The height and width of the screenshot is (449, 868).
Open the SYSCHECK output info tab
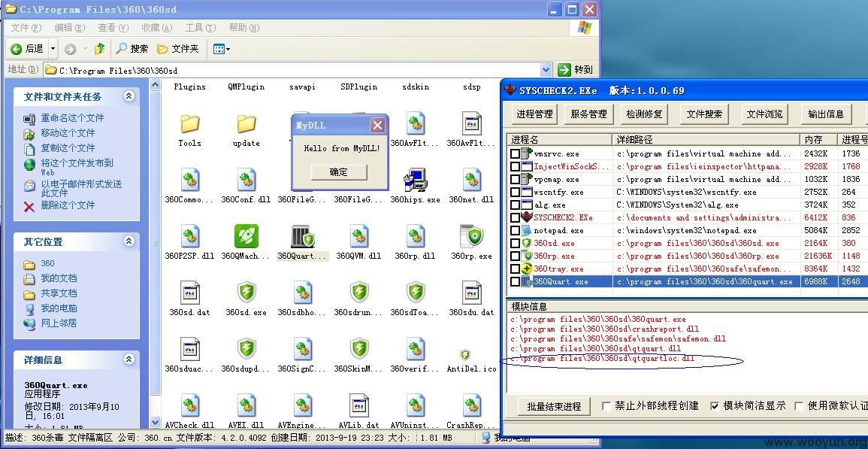(825, 114)
